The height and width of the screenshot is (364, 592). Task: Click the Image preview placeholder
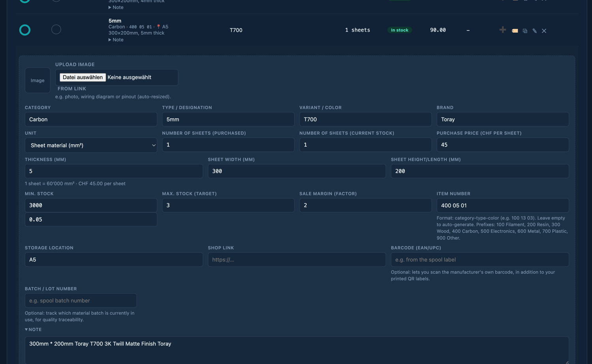(37, 80)
